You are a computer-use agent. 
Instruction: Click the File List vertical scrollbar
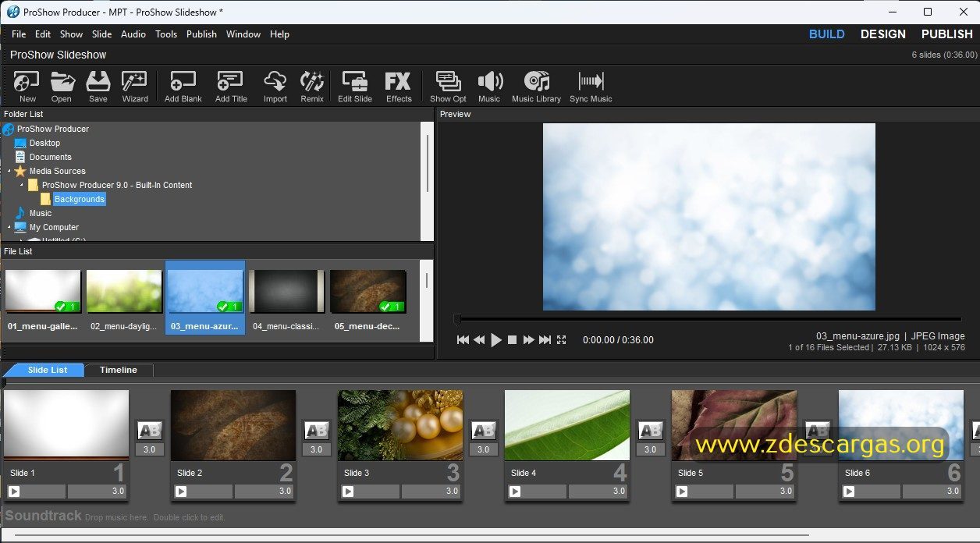(x=427, y=281)
